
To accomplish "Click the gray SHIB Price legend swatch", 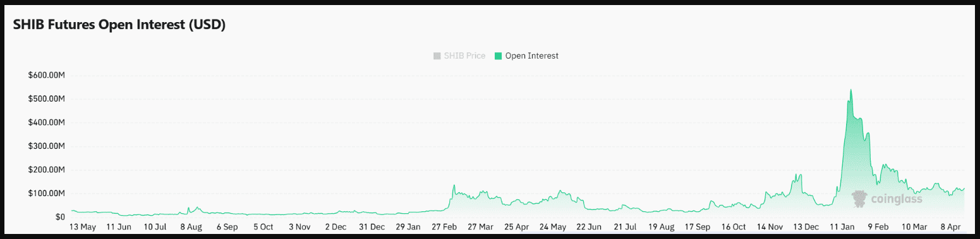I will tap(437, 55).
